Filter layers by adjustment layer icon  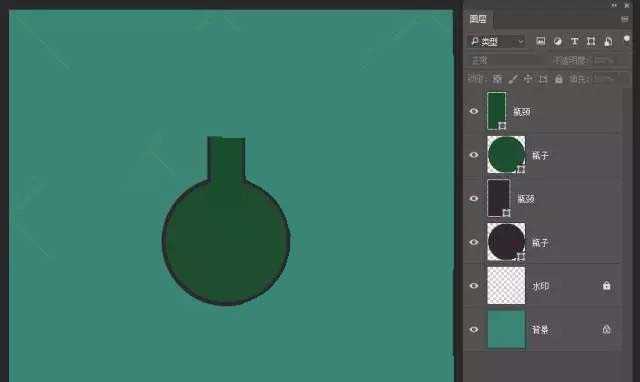pyautogui.click(x=558, y=41)
